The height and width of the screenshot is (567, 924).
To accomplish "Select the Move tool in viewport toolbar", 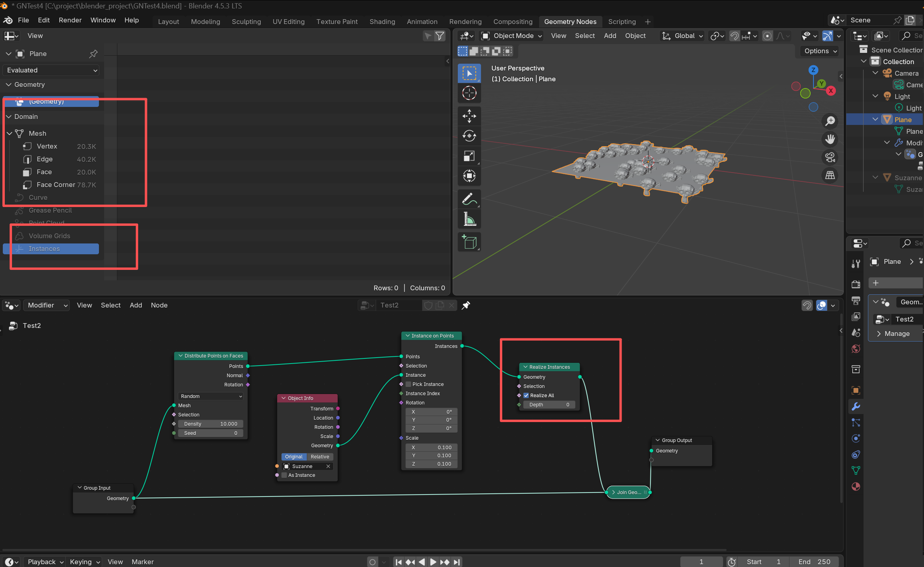I will (469, 116).
